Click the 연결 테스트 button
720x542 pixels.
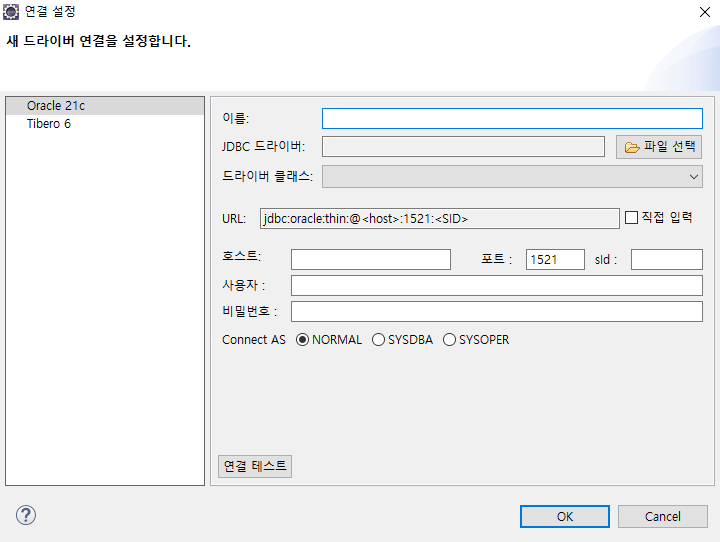pyautogui.click(x=255, y=466)
